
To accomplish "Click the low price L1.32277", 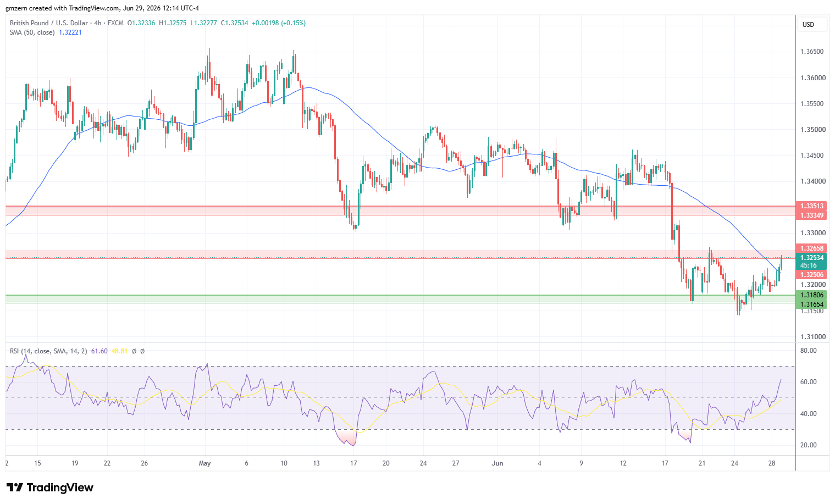I will [x=203, y=23].
